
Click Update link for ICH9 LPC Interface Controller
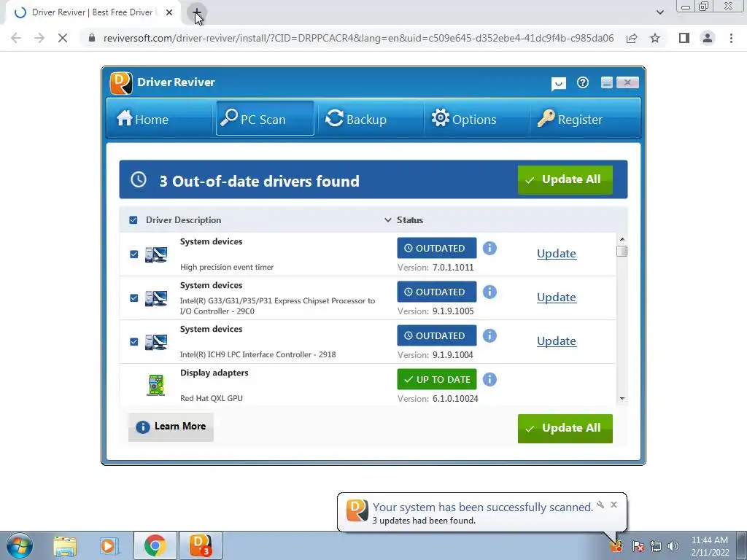coord(557,341)
